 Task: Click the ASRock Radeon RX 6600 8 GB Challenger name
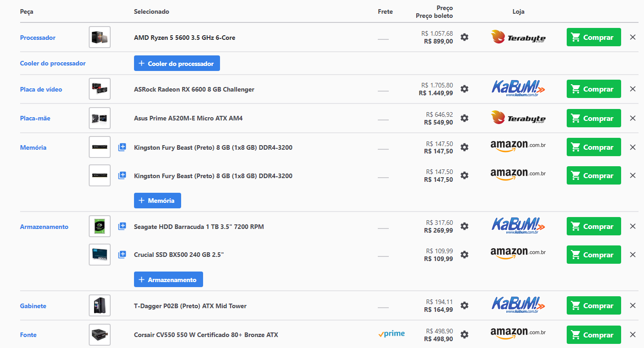194,89
